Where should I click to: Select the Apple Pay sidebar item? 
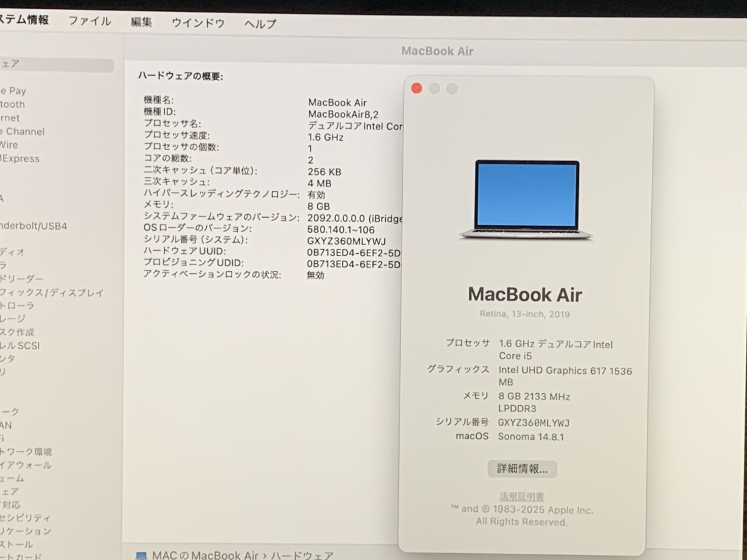pyautogui.click(x=13, y=91)
